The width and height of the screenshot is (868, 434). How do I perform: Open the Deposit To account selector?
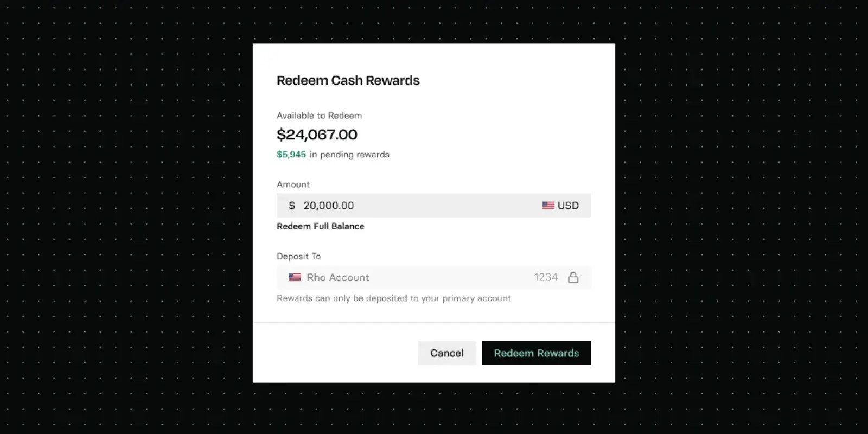434,277
